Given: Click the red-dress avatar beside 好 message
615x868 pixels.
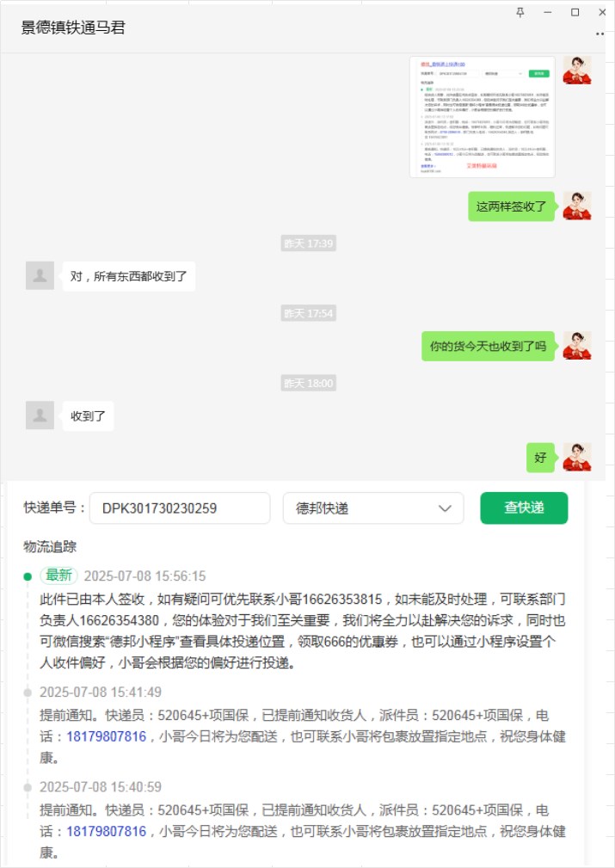Looking at the screenshot, I should [577, 458].
